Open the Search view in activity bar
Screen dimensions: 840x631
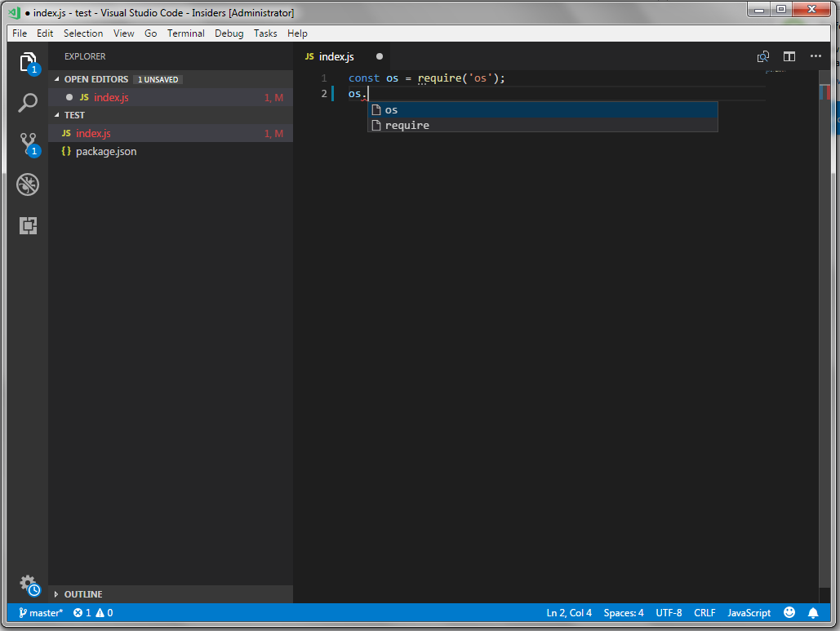tap(28, 102)
